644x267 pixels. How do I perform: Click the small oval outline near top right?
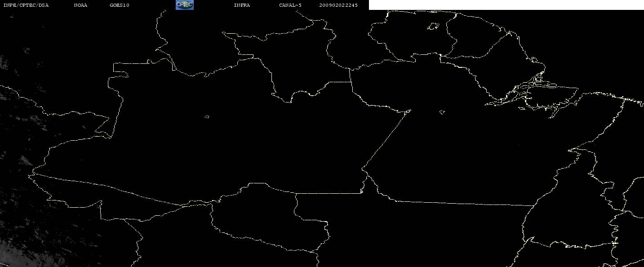pos(433,27)
